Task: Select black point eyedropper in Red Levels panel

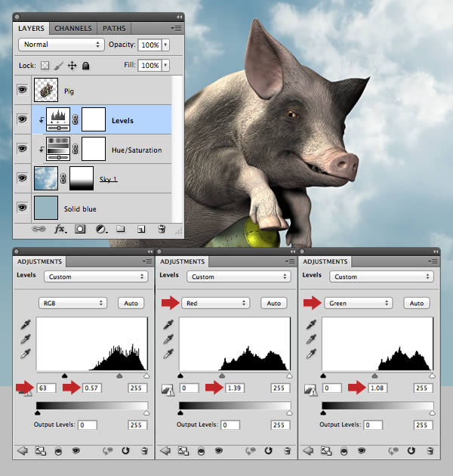Action: (168, 325)
